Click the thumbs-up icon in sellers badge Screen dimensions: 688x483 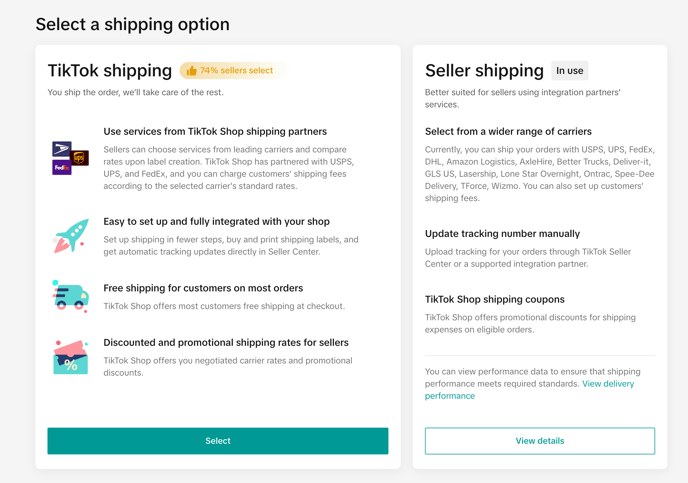(x=191, y=71)
